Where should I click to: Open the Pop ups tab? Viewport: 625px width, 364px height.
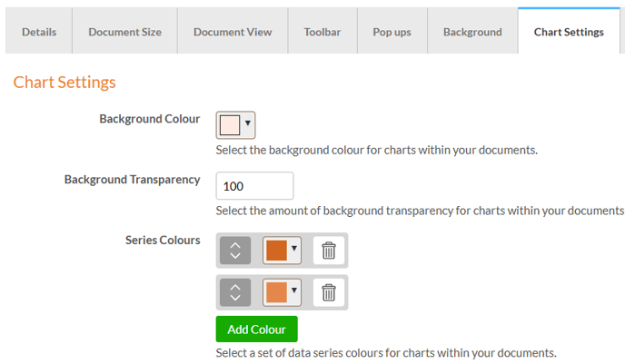click(392, 32)
